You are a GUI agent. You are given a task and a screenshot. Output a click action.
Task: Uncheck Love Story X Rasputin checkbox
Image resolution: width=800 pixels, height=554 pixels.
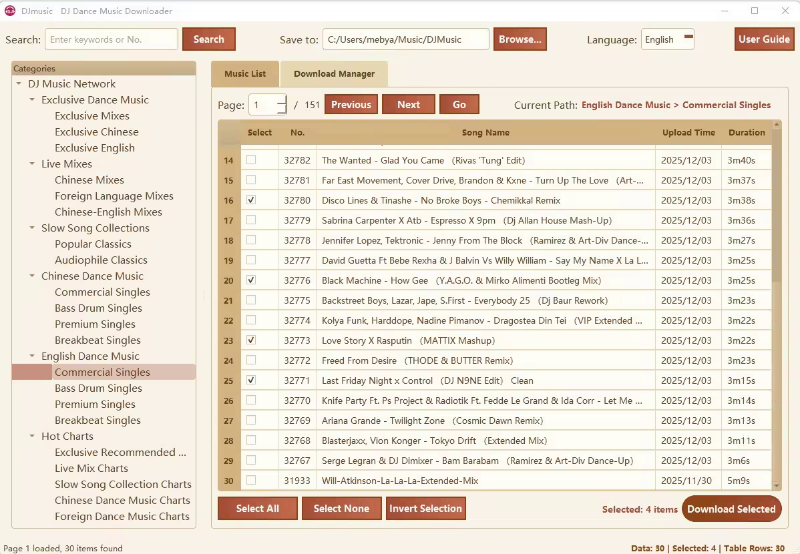[251, 340]
